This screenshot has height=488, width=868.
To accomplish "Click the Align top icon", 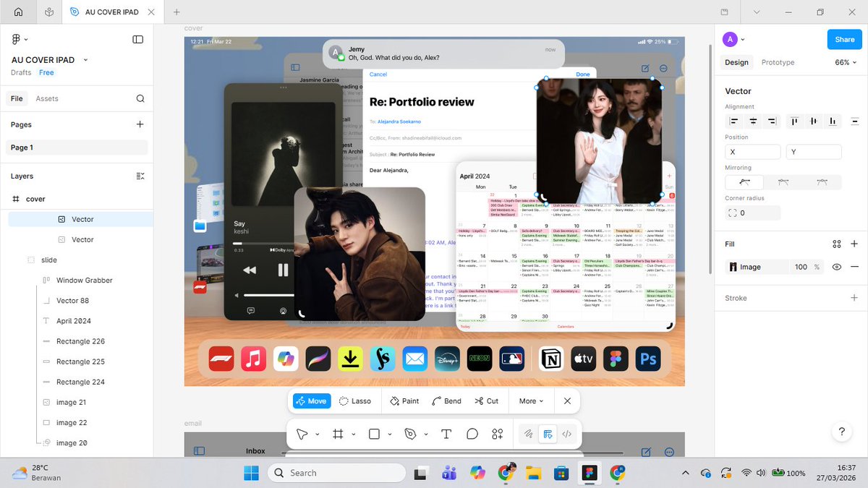I will coord(795,121).
